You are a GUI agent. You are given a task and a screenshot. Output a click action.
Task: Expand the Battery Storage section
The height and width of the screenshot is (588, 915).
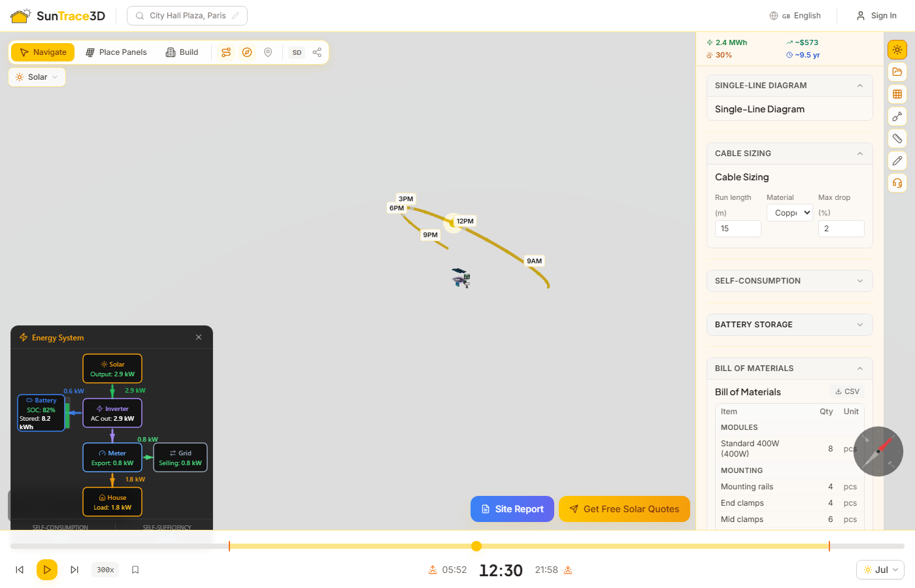click(790, 325)
